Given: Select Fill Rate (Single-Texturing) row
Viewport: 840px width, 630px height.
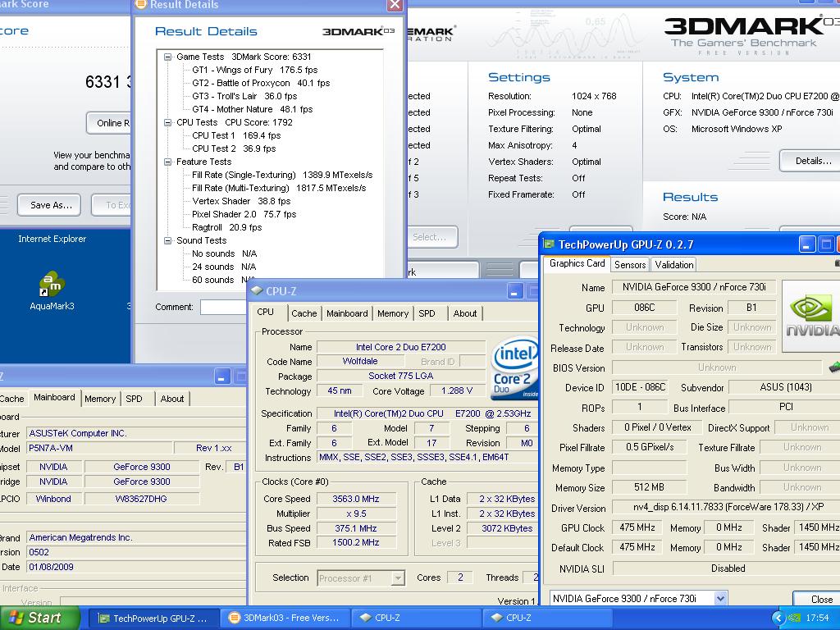Looking at the screenshot, I should 282,175.
